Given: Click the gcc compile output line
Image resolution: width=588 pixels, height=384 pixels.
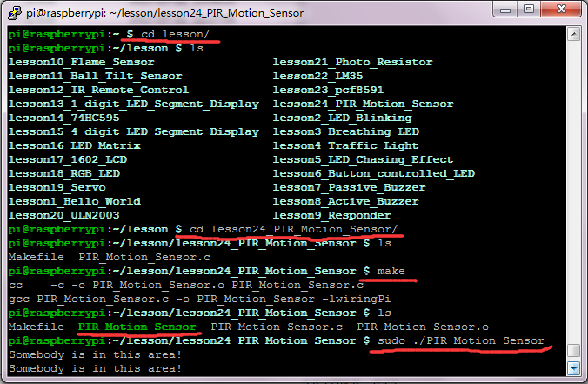Looking at the screenshot, I should click(199, 300).
